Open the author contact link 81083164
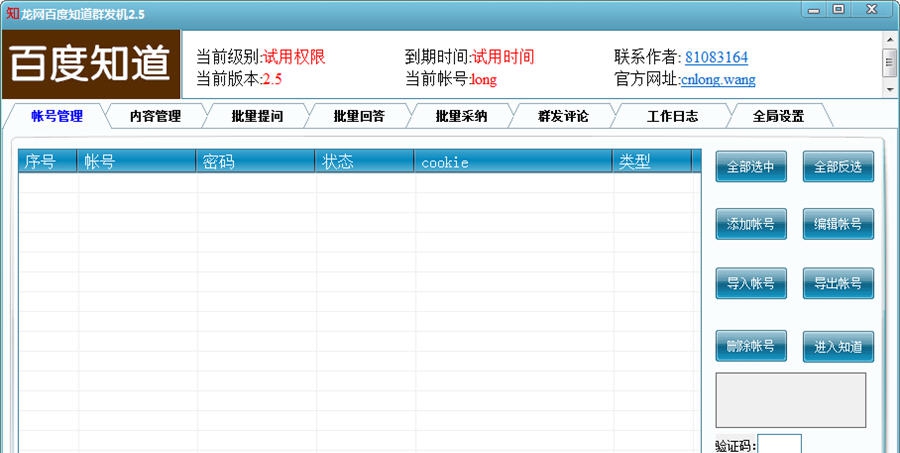The height and width of the screenshot is (453, 900). tap(716, 57)
